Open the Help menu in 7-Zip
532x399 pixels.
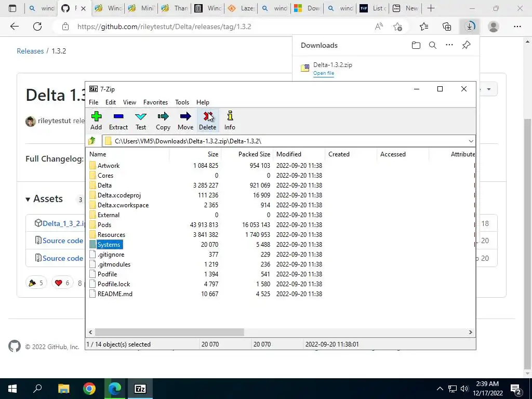203,102
